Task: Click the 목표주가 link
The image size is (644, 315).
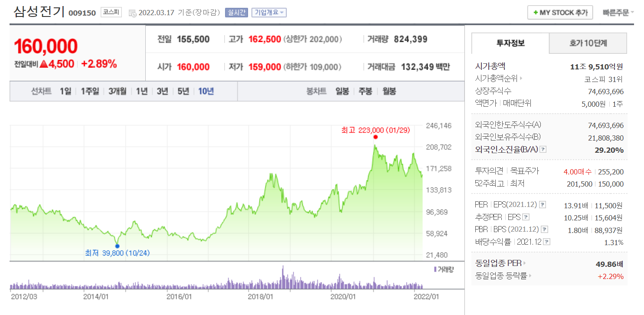Action: pyautogui.click(x=525, y=171)
